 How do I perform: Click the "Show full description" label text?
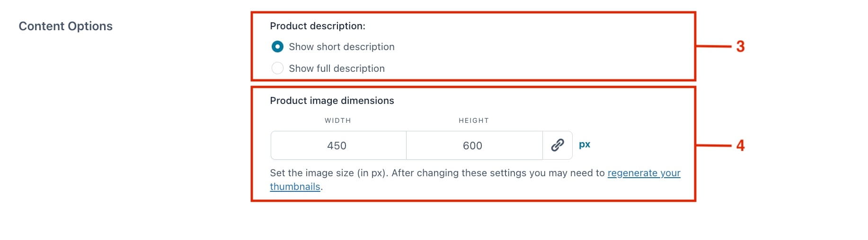(337, 69)
